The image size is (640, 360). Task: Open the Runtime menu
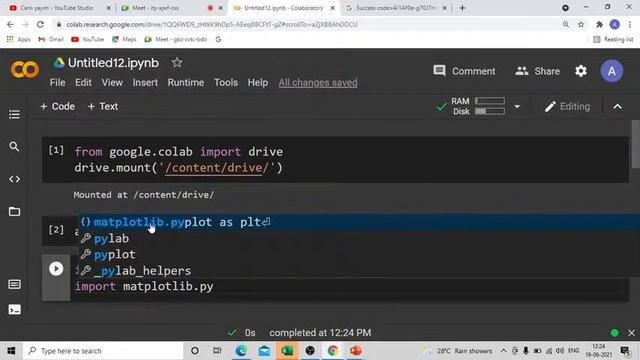[186, 82]
